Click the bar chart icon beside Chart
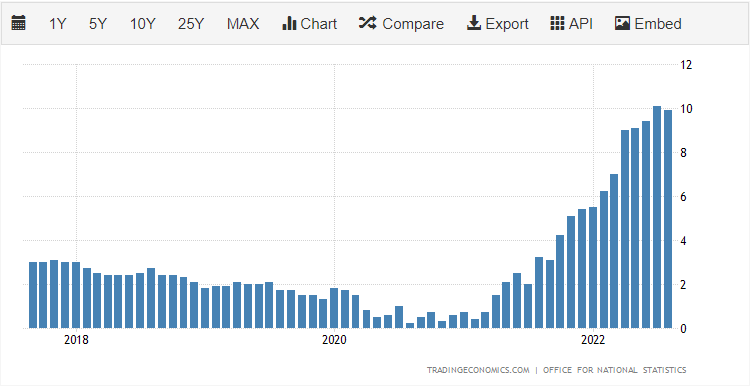Screen dimensions: 751x389 click(x=289, y=23)
